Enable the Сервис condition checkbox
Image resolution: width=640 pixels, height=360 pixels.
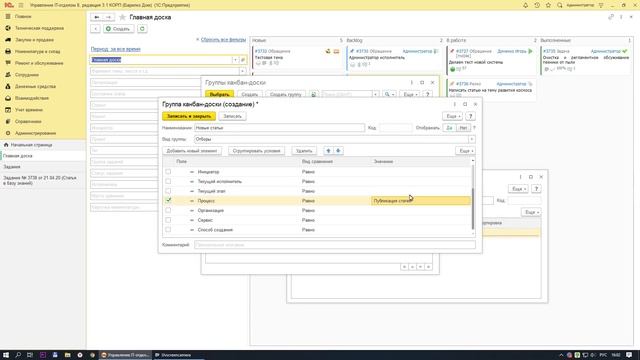[168, 220]
